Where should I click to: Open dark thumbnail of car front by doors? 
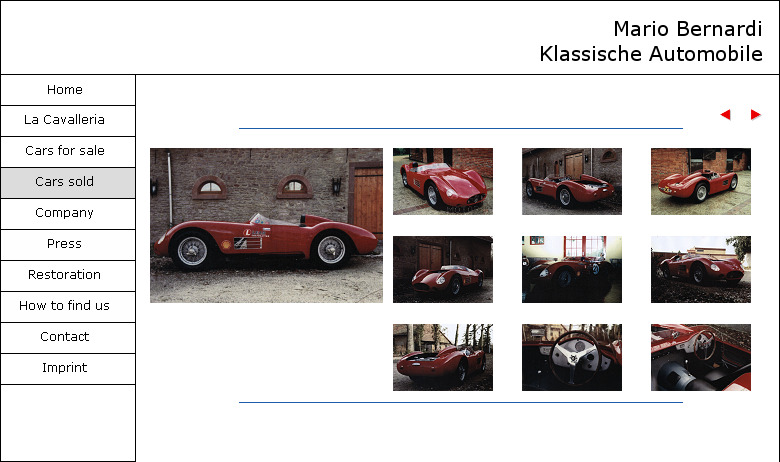click(x=443, y=270)
